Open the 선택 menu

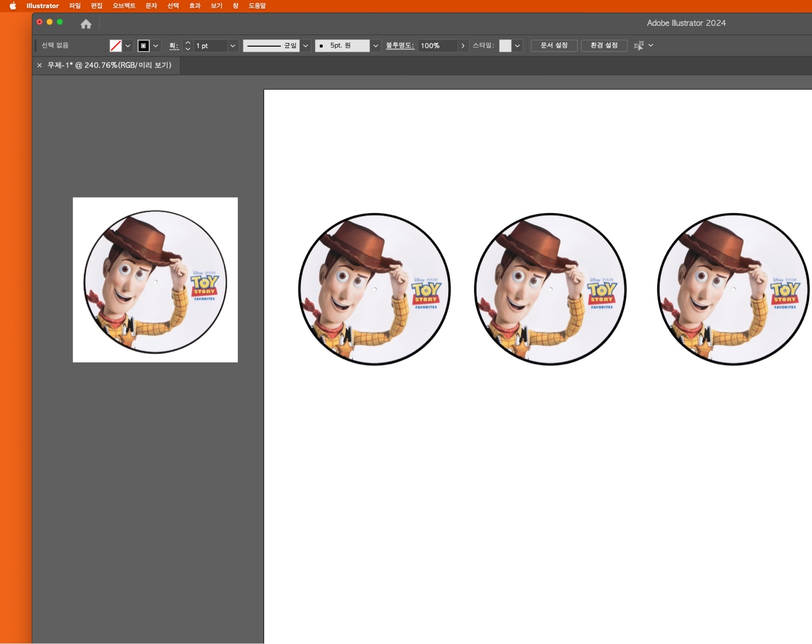(173, 6)
